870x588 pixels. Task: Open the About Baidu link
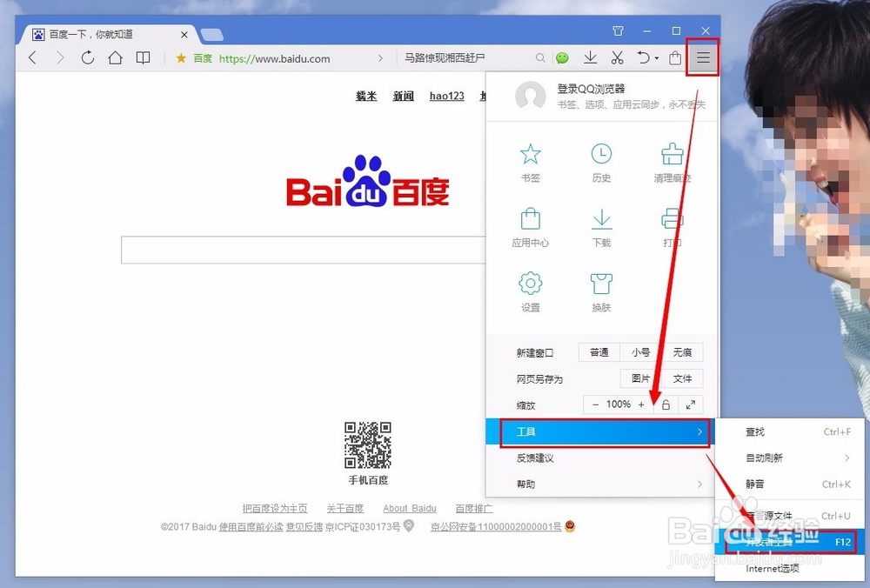[410, 508]
